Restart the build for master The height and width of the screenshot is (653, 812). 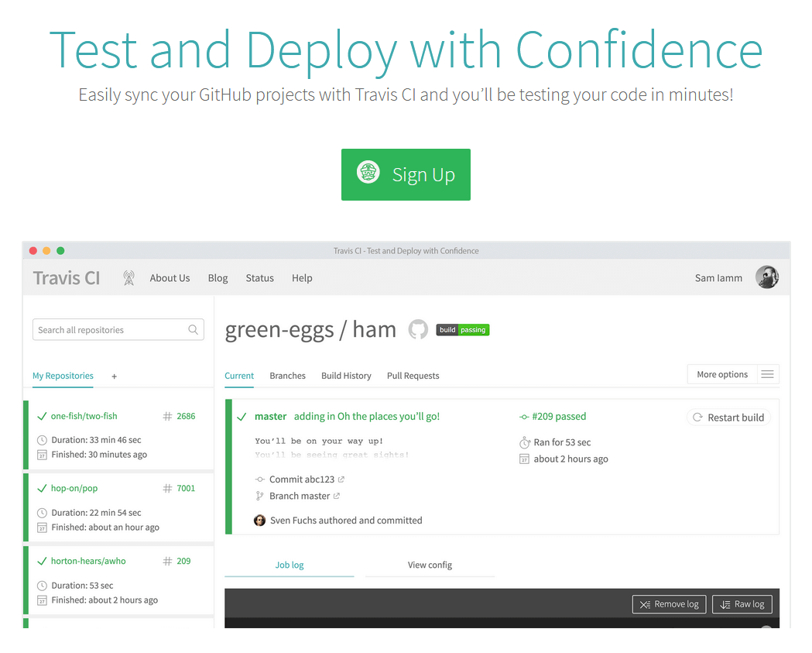[728, 418]
